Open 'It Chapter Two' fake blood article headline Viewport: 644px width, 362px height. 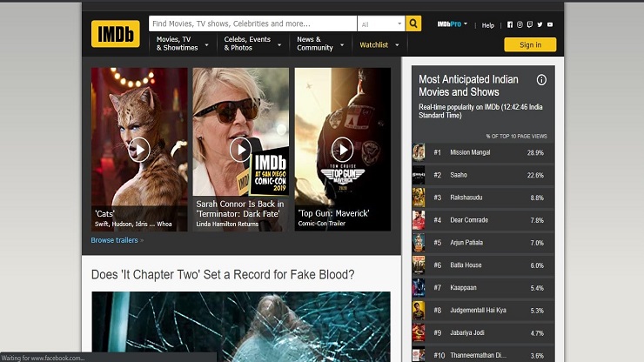223,274
